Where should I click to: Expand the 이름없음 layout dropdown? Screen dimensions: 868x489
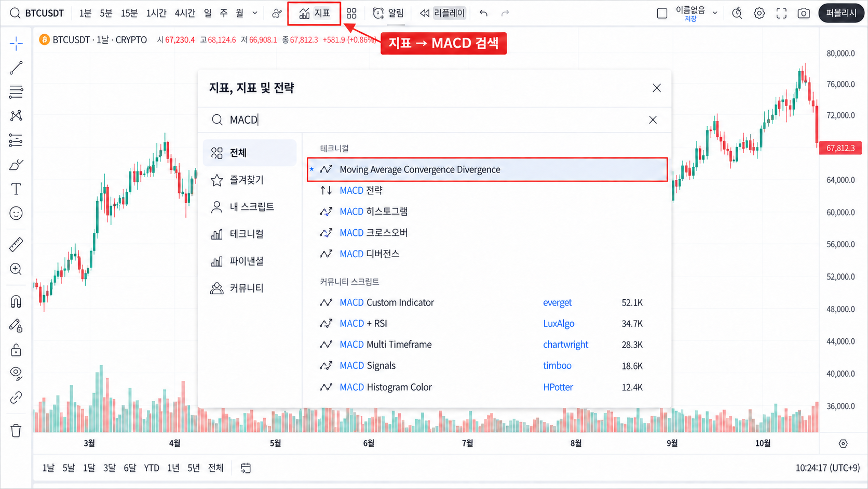pyautogui.click(x=715, y=13)
